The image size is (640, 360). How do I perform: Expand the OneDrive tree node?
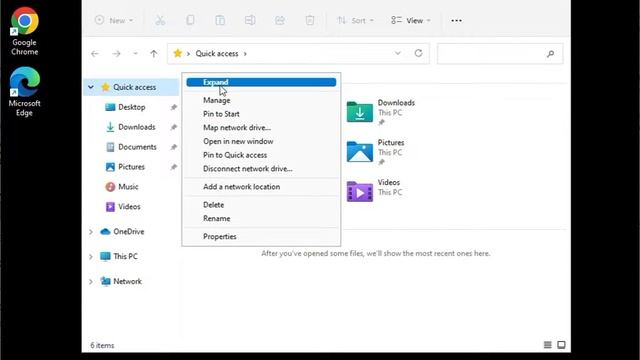tap(91, 231)
